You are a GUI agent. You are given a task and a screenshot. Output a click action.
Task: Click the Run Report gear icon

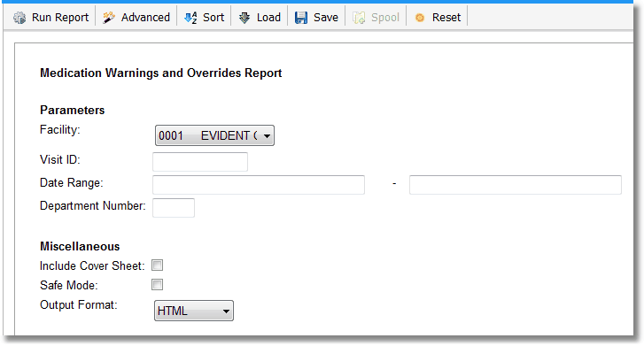(x=19, y=18)
